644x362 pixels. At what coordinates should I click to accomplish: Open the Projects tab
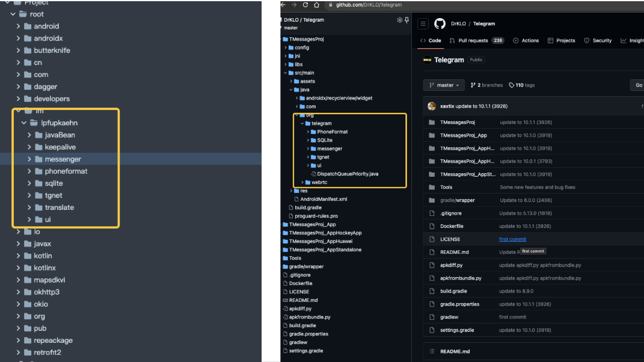561,41
